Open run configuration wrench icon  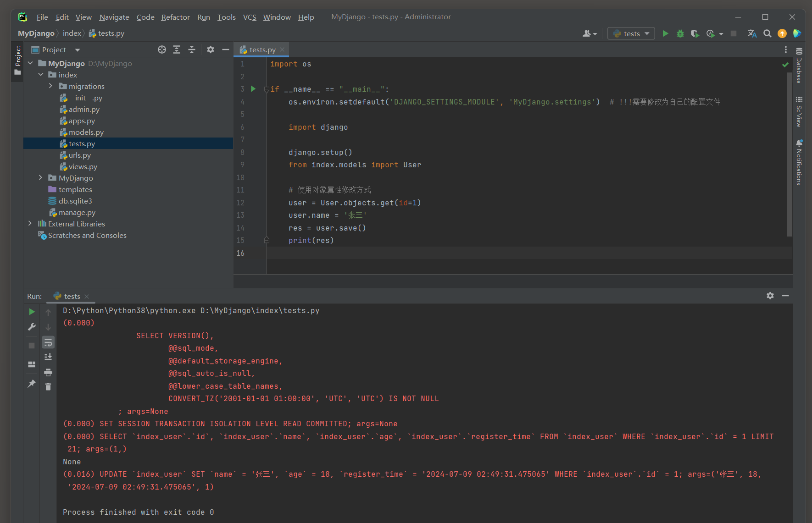(32, 327)
